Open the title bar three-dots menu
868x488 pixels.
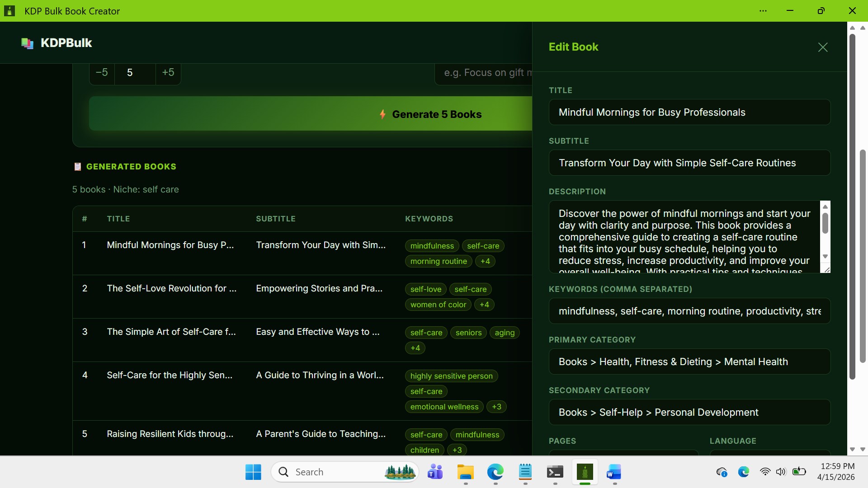(763, 11)
